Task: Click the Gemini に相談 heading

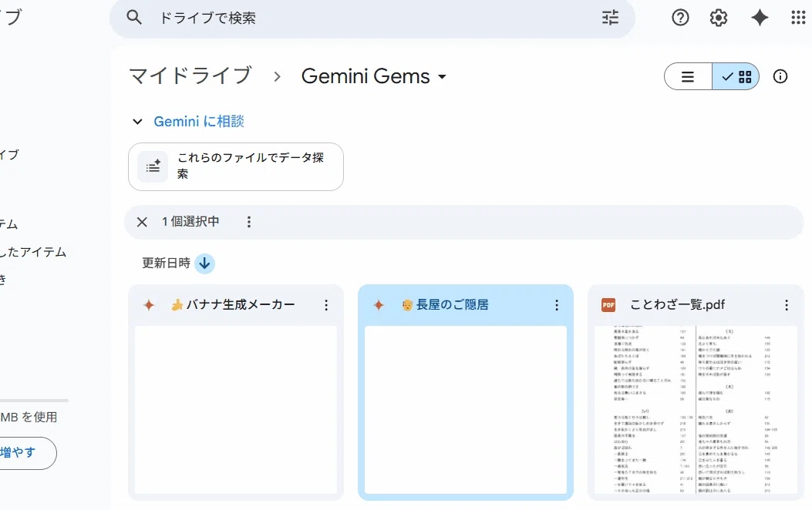Action: click(199, 122)
